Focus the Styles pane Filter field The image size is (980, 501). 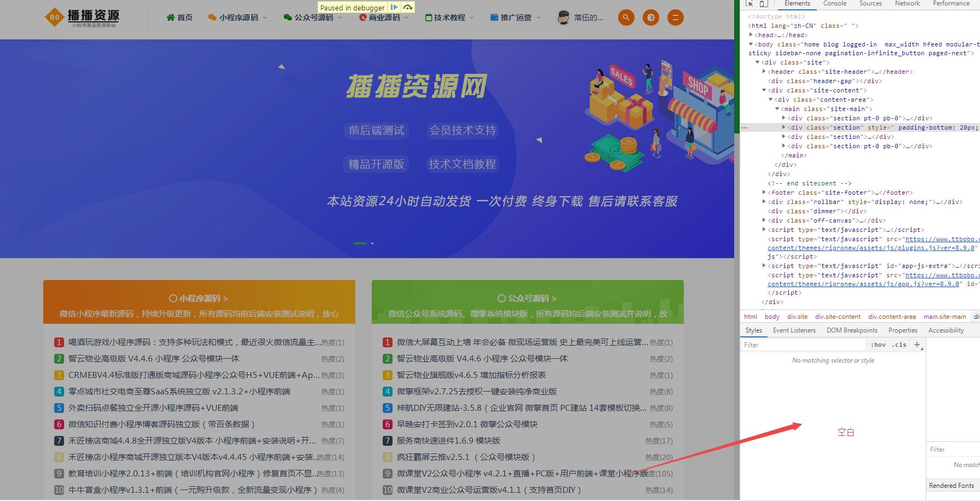803,345
